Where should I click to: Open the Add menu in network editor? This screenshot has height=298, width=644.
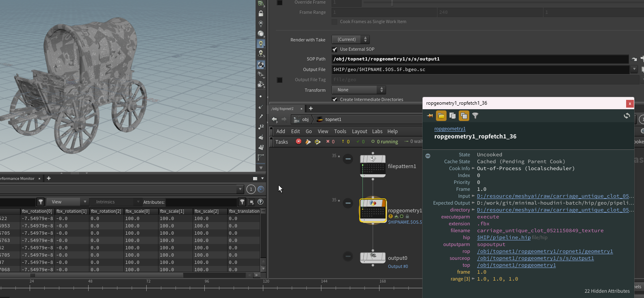point(281,132)
